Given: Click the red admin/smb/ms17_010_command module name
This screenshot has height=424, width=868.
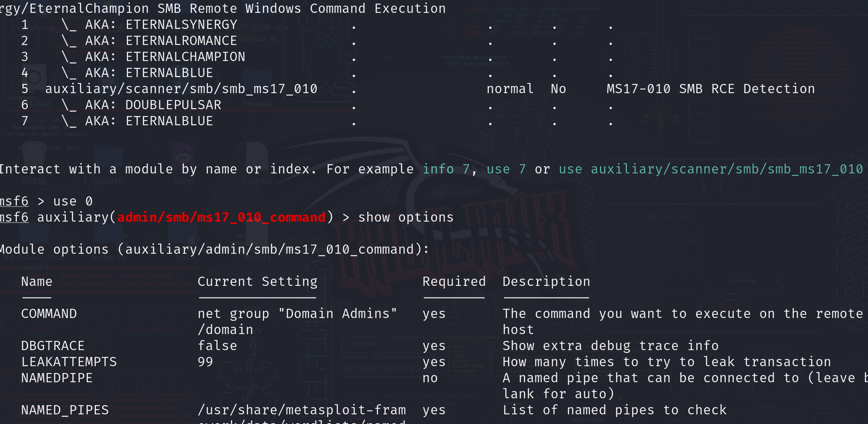Looking at the screenshot, I should click(x=221, y=218).
